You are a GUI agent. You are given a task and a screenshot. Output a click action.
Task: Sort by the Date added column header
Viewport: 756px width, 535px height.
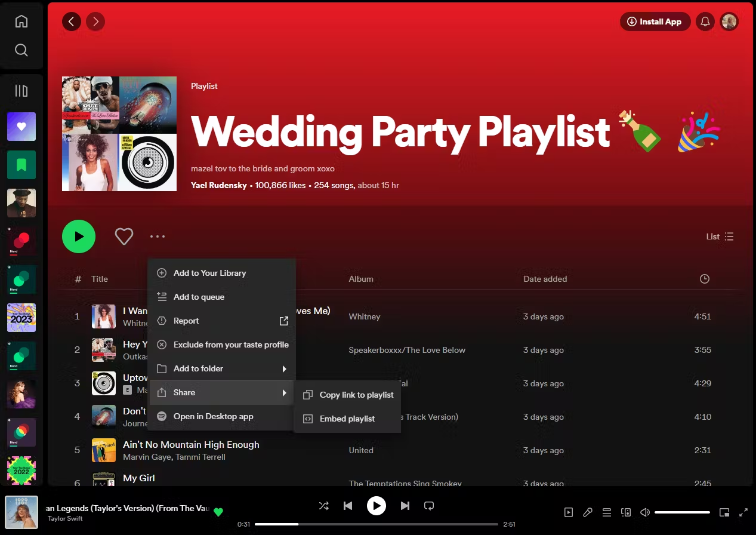(545, 279)
